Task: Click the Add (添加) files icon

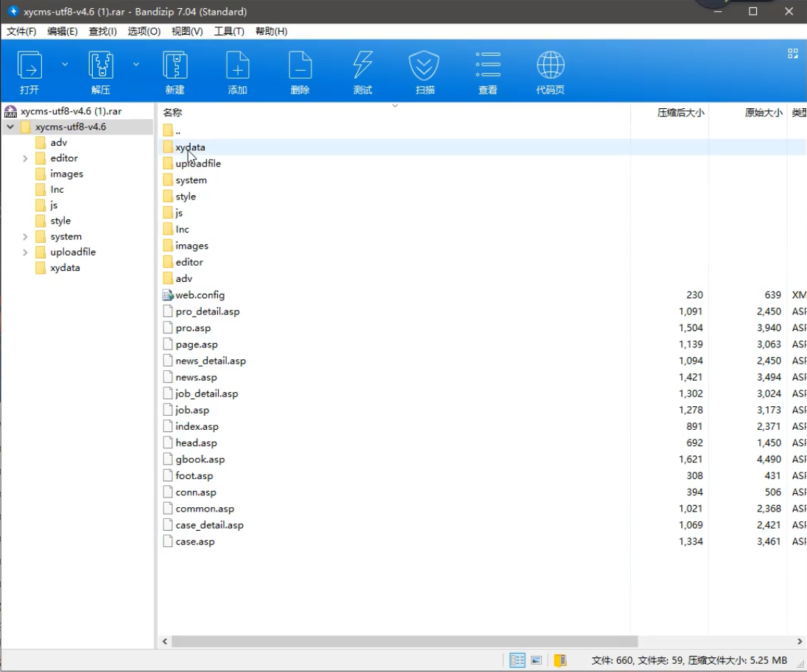Action: 237,66
